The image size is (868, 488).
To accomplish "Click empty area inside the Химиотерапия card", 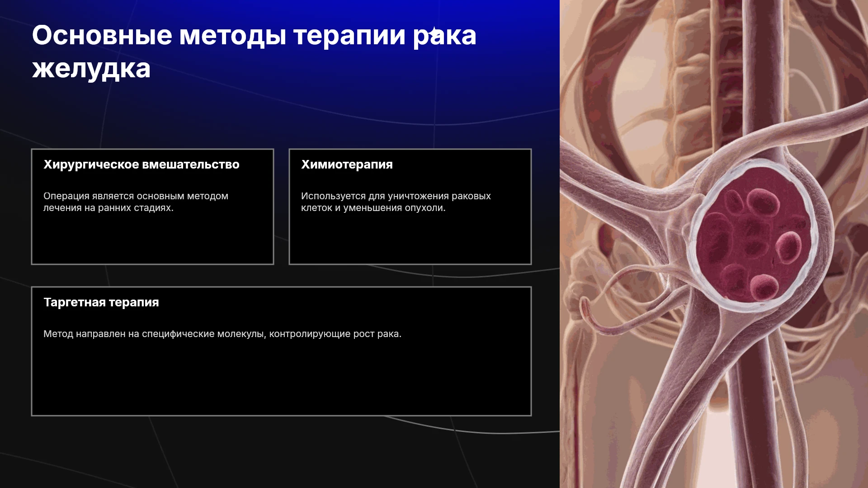I will 410,239.
